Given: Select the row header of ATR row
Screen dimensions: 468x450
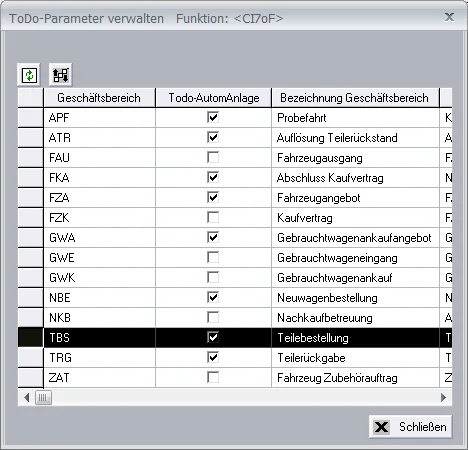Looking at the screenshot, I should pos(31,137).
